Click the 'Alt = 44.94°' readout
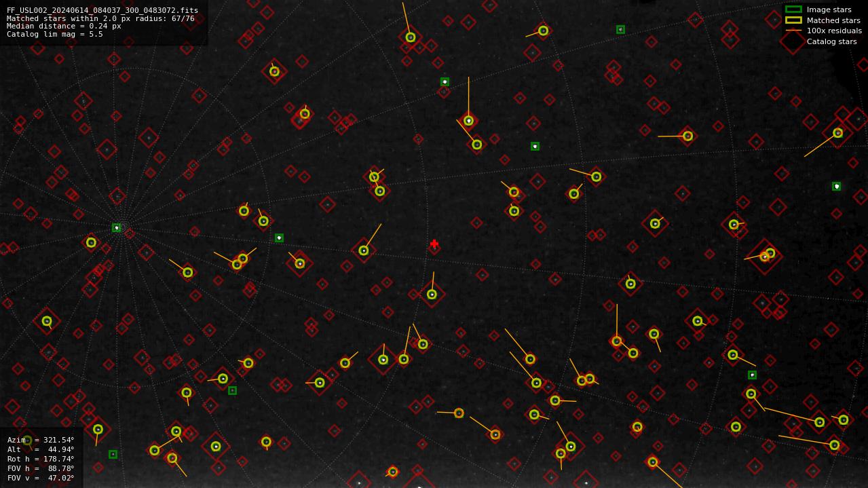This screenshot has width=868, height=488. pyautogui.click(x=41, y=449)
